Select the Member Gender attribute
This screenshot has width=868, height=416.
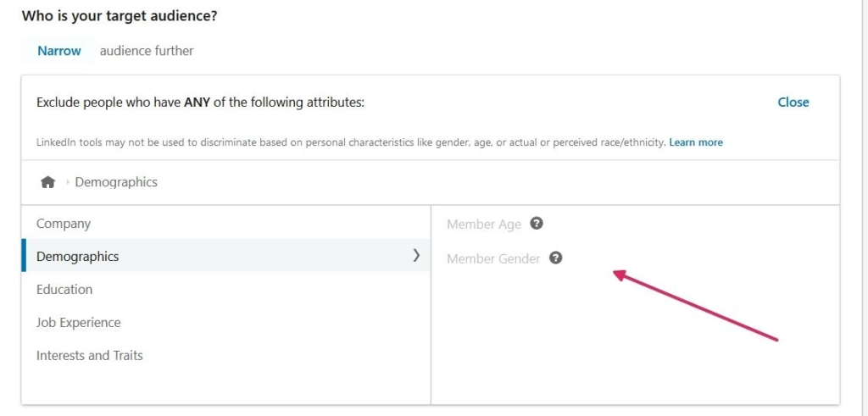(x=493, y=258)
